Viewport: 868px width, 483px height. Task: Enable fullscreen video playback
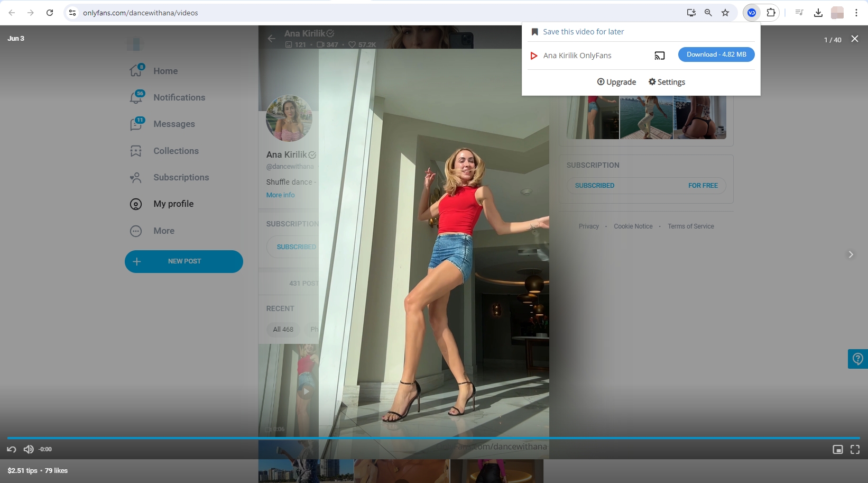pyautogui.click(x=855, y=449)
